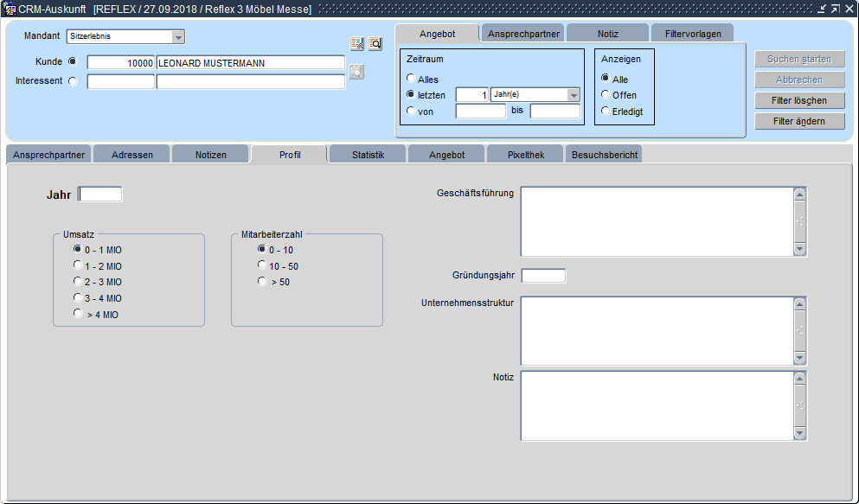
Task: Expand the Jahr(e) time unit dropdown
Action: (574, 95)
